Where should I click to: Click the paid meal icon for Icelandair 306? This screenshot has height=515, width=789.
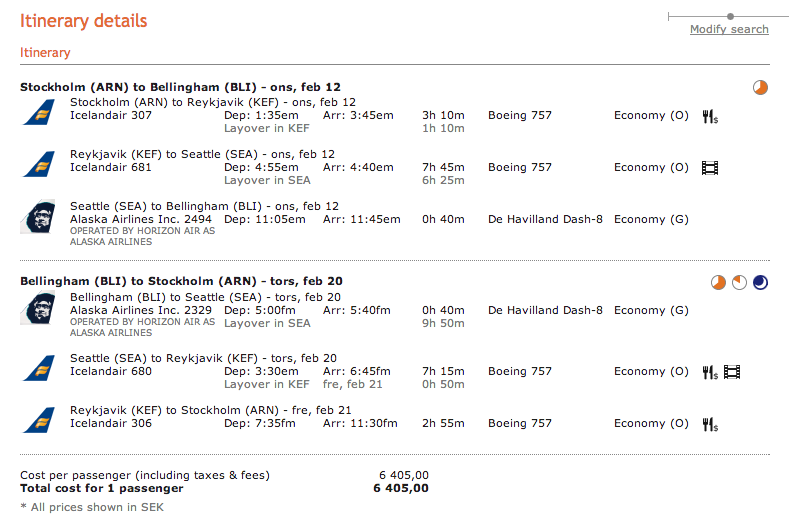point(710,424)
